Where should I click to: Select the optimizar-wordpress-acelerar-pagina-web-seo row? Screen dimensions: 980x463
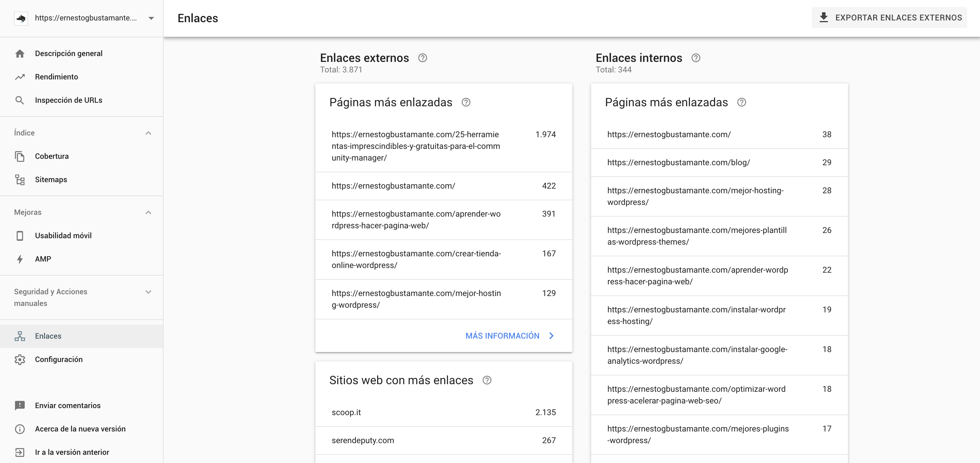[719, 395]
